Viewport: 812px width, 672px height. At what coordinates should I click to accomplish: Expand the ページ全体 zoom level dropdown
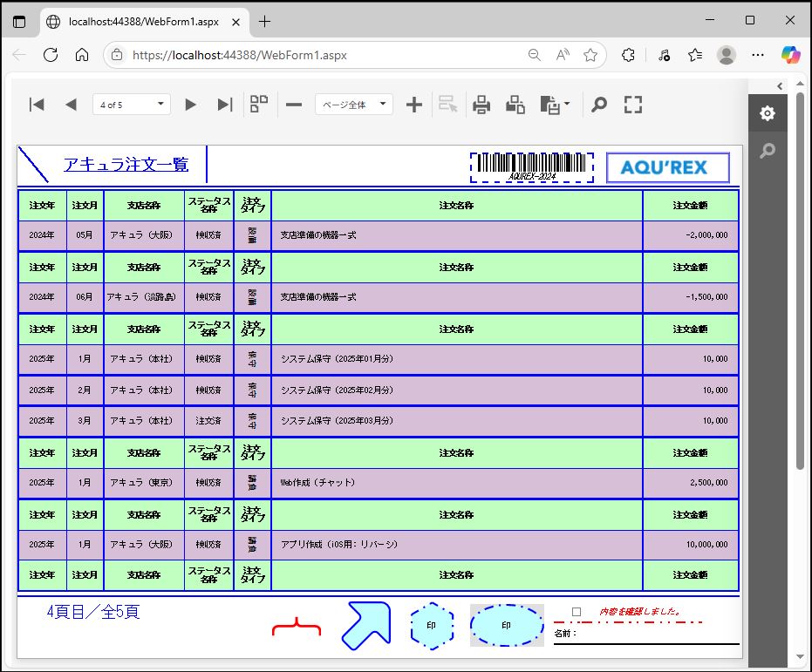353,105
